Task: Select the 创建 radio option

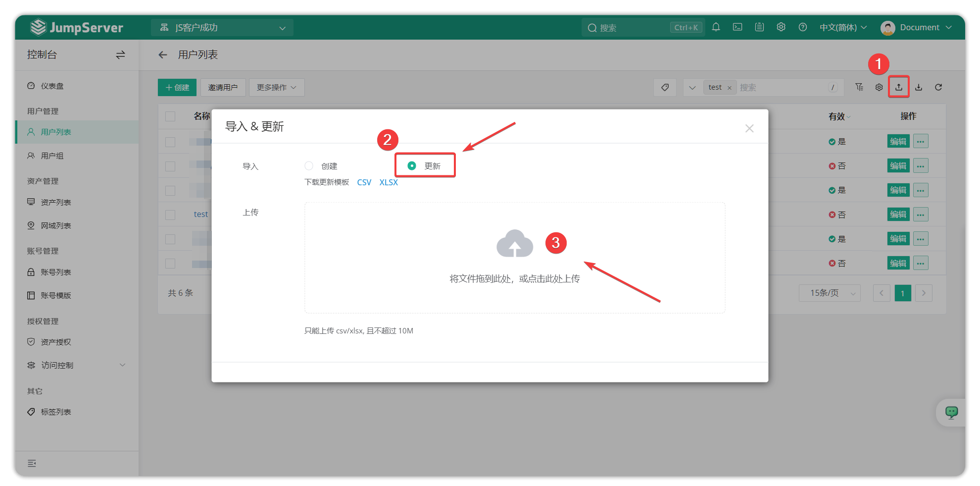Action: tap(309, 166)
